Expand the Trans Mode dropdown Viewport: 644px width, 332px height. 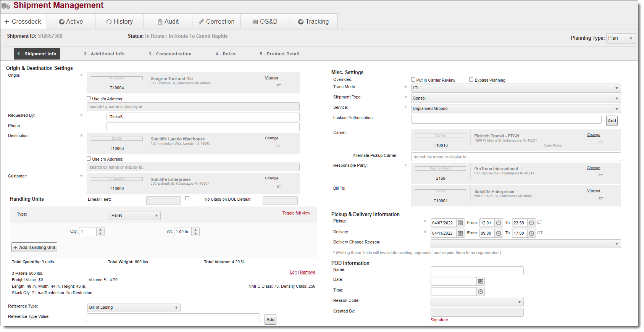516,88
